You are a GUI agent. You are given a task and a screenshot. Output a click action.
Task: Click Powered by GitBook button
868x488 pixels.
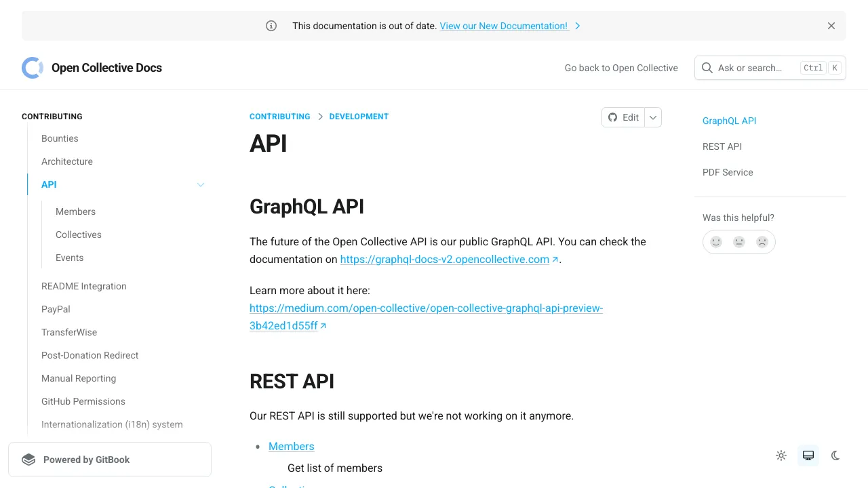[110, 460]
